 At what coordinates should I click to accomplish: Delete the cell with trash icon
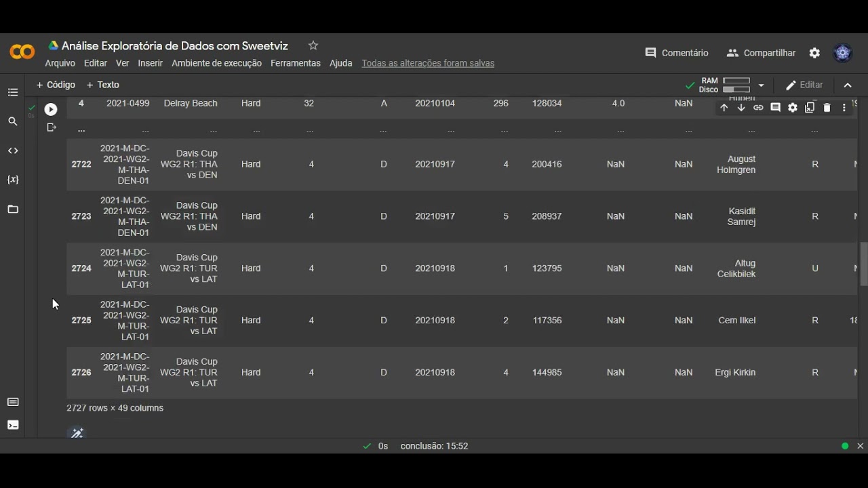point(827,108)
